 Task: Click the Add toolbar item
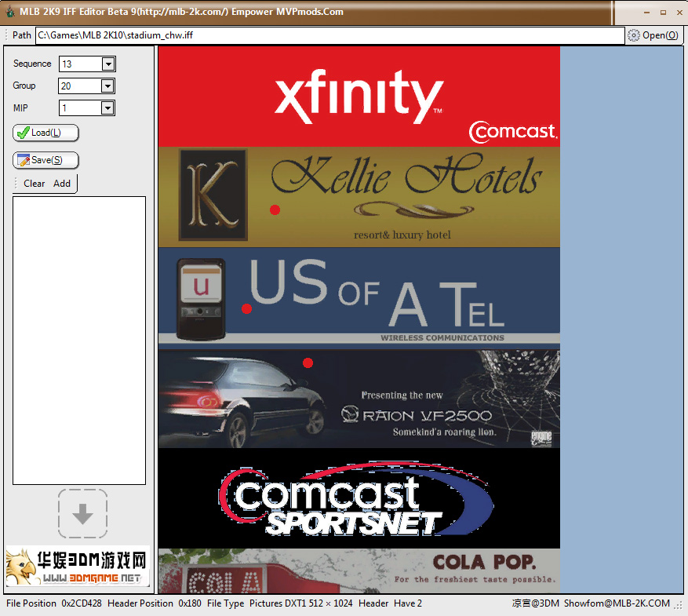click(x=62, y=184)
